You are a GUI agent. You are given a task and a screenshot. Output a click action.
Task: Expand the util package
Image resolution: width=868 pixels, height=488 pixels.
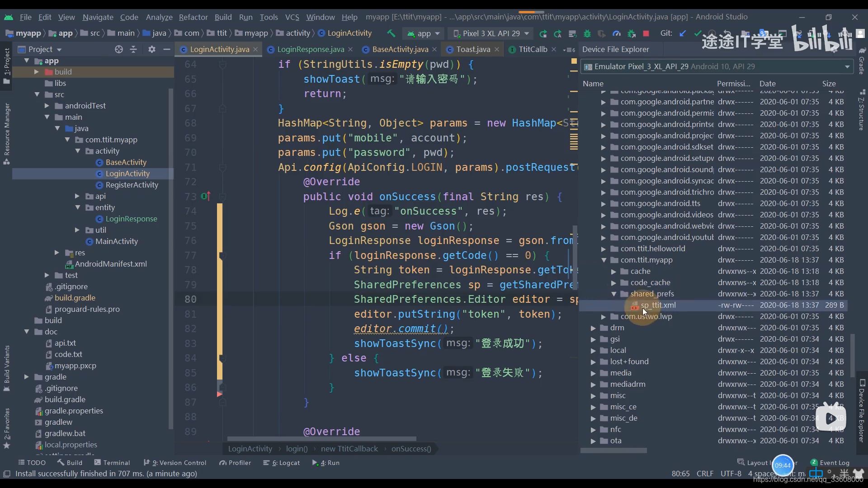[77, 230]
